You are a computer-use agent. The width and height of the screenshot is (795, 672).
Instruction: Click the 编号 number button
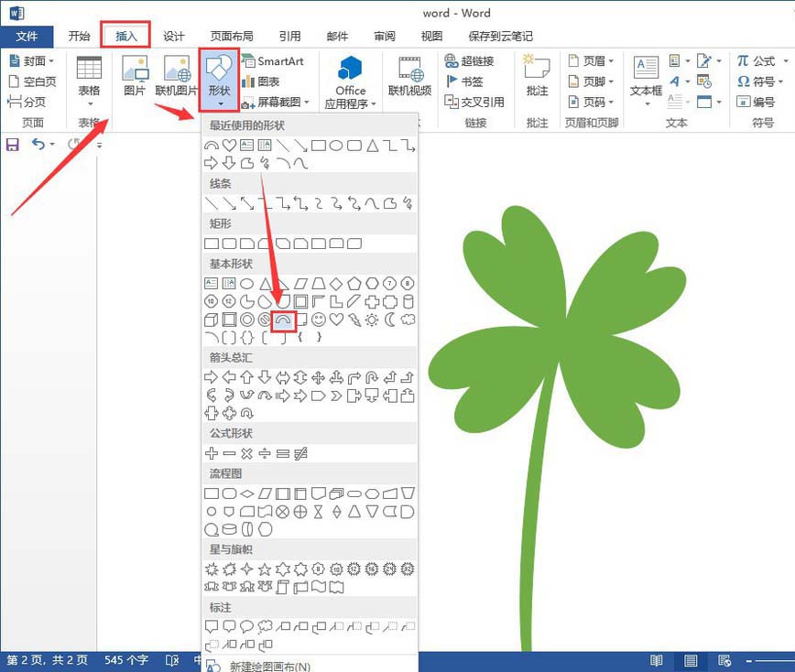[756, 102]
